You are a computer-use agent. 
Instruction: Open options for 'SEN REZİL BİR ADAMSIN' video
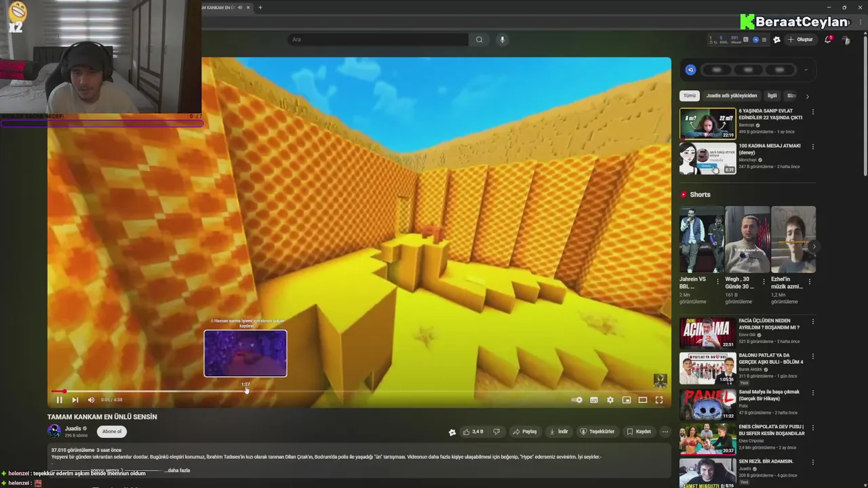(x=813, y=463)
